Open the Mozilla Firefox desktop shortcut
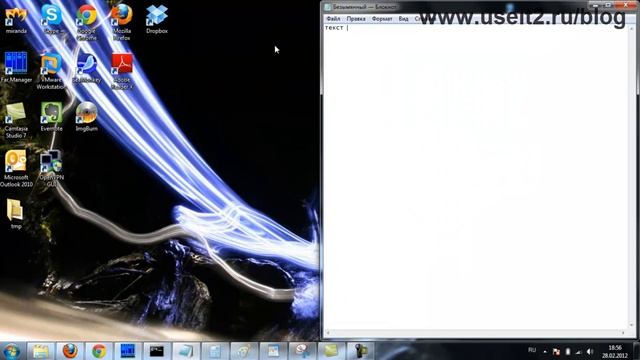Image resolution: width=640 pixels, height=360 pixels. click(122, 22)
